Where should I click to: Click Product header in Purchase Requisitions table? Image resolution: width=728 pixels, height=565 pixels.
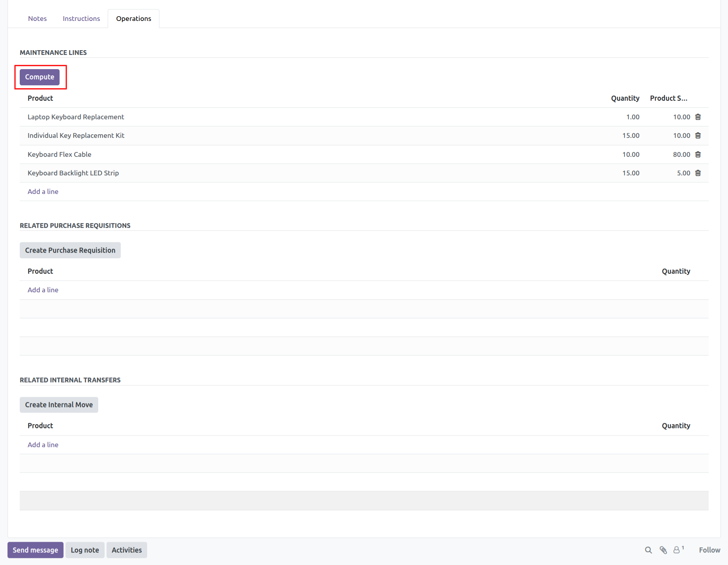pos(40,271)
